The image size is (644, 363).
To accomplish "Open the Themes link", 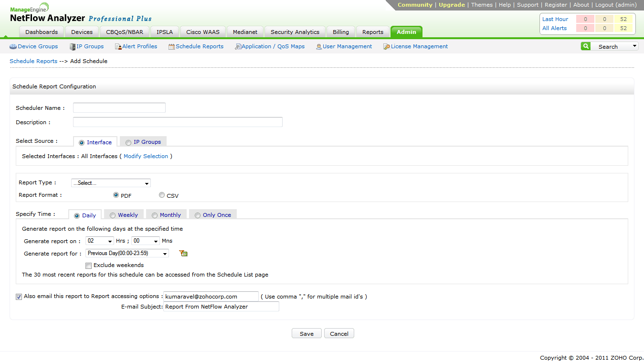I will pyautogui.click(x=482, y=5).
